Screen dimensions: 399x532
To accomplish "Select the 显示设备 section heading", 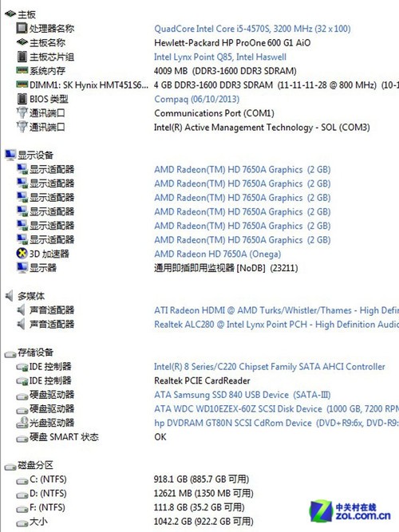I will [x=35, y=155].
